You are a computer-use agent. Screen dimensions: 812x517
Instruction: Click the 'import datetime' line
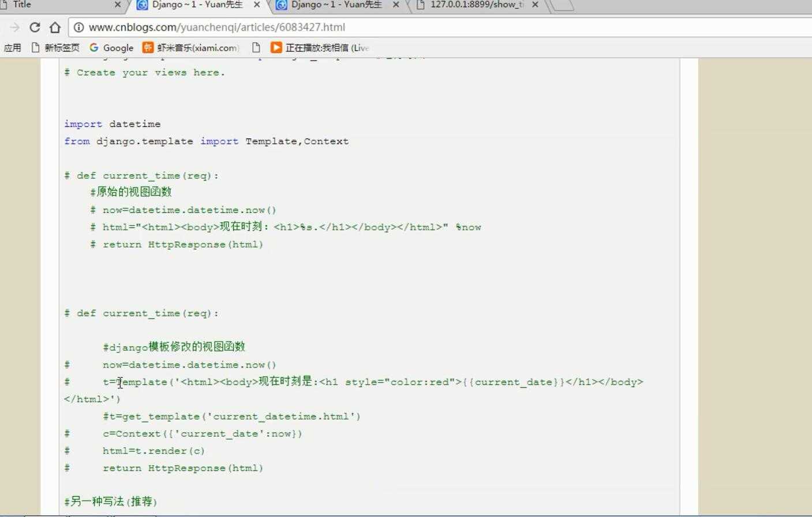113,124
